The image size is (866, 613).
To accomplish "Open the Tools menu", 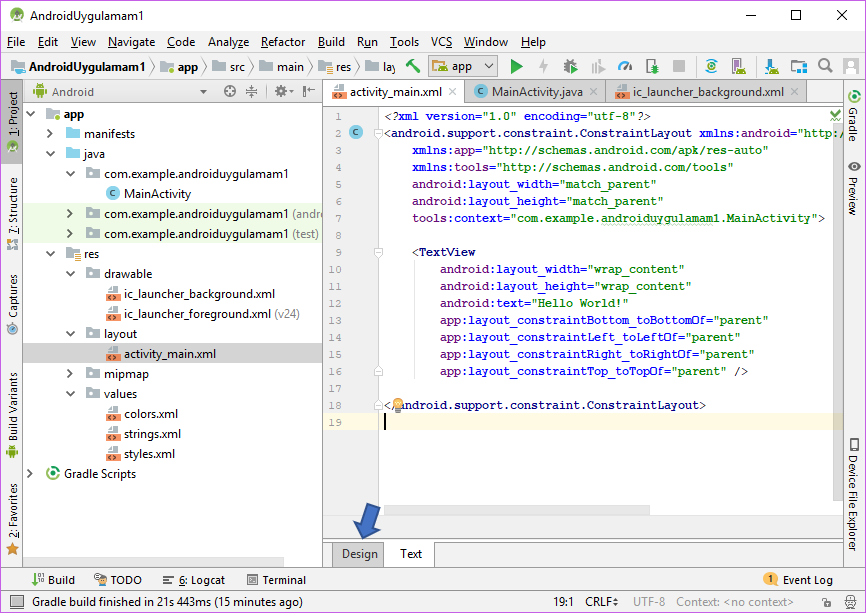I will coord(404,42).
